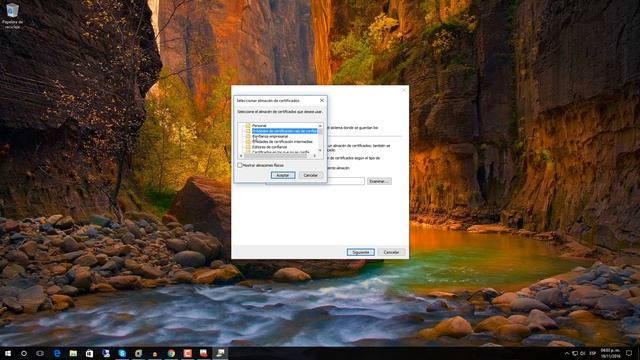Click Cancelar at the bottom of import wizard

(391, 252)
